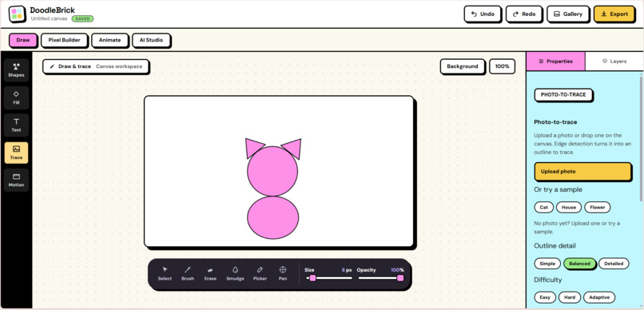Try the Cat sample photo
This screenshot has width=644, height=310.
544,208
